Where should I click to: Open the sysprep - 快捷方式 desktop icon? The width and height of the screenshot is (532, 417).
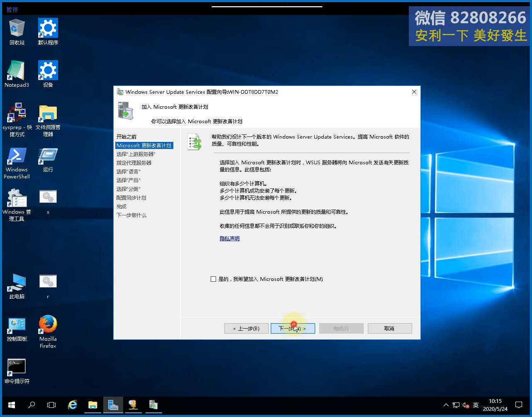coord(17,119)
